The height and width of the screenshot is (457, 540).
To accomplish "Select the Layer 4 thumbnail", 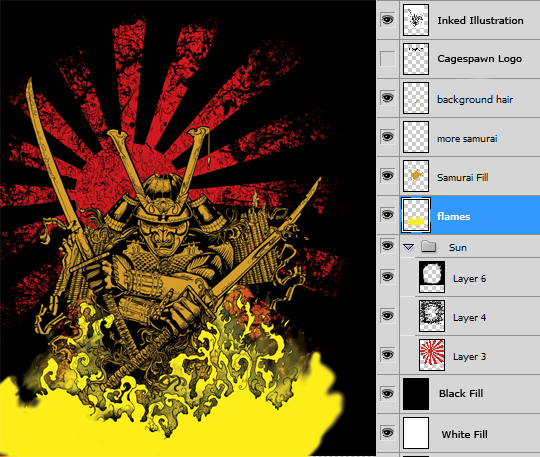I will (432, 316).
